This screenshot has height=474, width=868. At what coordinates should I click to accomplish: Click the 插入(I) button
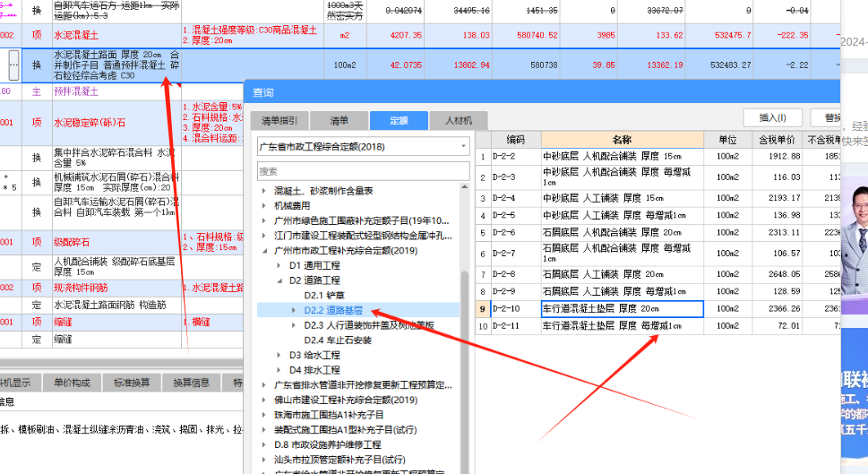(x=772, y=117)
